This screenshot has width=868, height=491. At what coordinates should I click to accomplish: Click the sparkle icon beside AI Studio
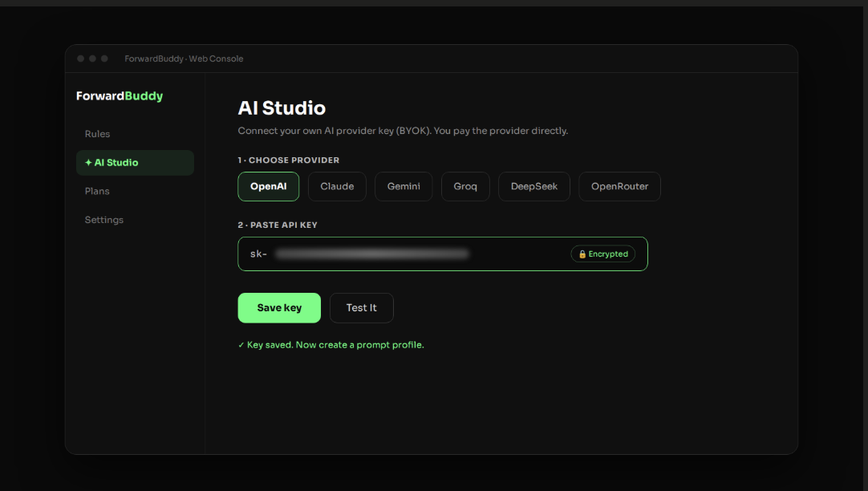coord(88,163)
